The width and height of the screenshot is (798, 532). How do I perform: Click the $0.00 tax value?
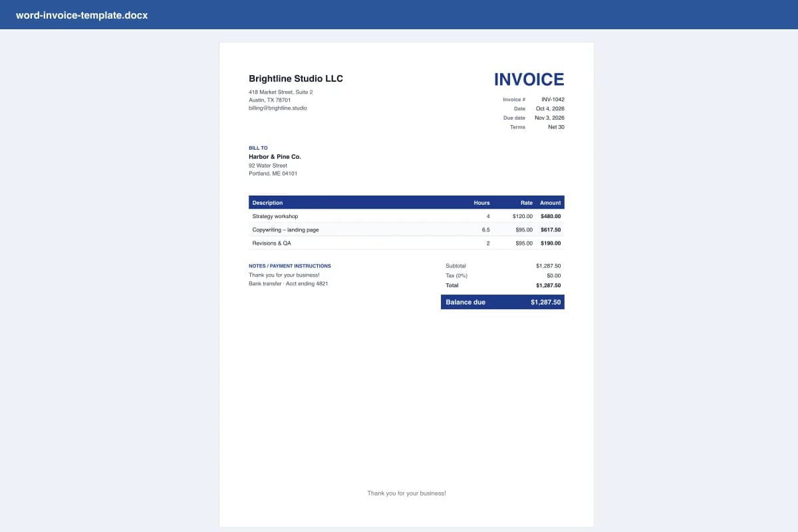coord(553,275)
